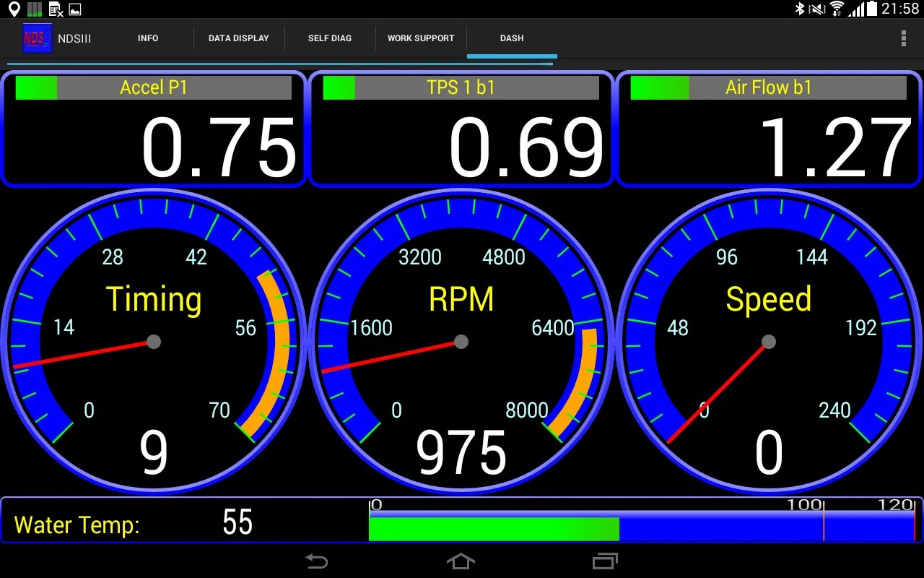Tap the 28 mark on Timing gauge
Image resolution: width=924 pixels, height=578 pixels.
click(113, 257)
